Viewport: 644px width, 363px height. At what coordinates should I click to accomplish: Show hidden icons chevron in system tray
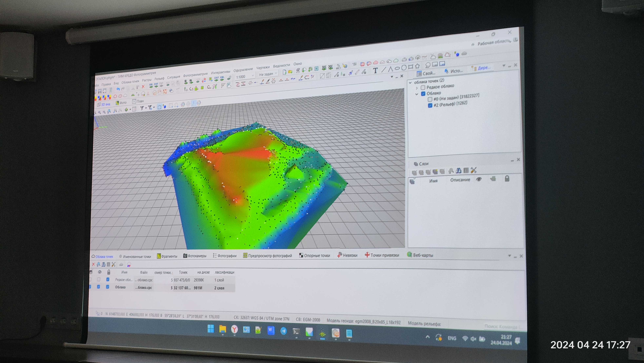[x=428, y=337]
